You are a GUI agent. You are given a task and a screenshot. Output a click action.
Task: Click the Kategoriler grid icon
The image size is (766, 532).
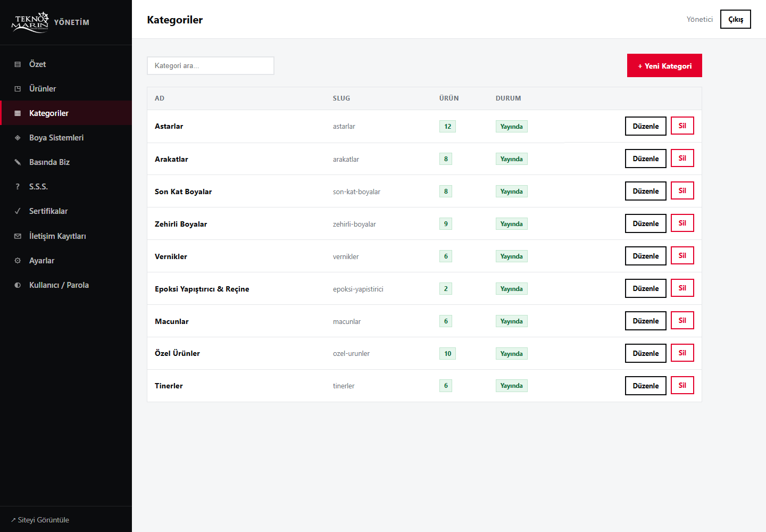(x=18, y=113)
